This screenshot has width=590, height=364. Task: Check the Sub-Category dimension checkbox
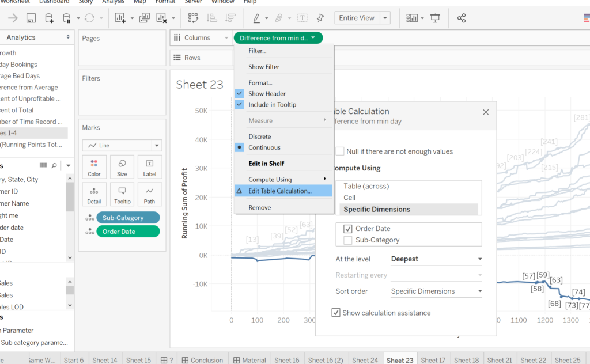347,240
